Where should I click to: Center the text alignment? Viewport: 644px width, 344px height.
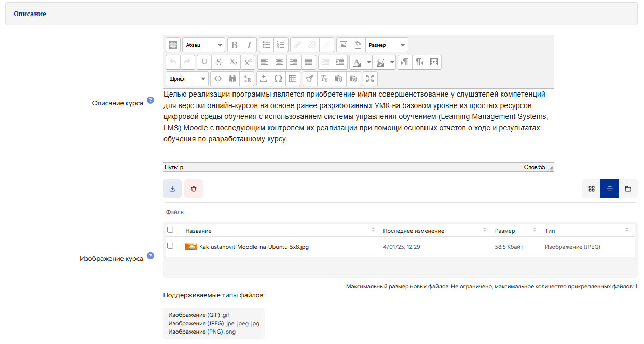coord(279,62)
